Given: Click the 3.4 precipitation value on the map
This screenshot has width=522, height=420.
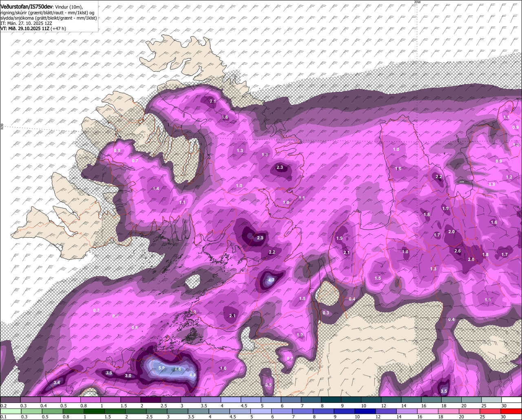Looking at the screenshot, I should pos(57,382).
